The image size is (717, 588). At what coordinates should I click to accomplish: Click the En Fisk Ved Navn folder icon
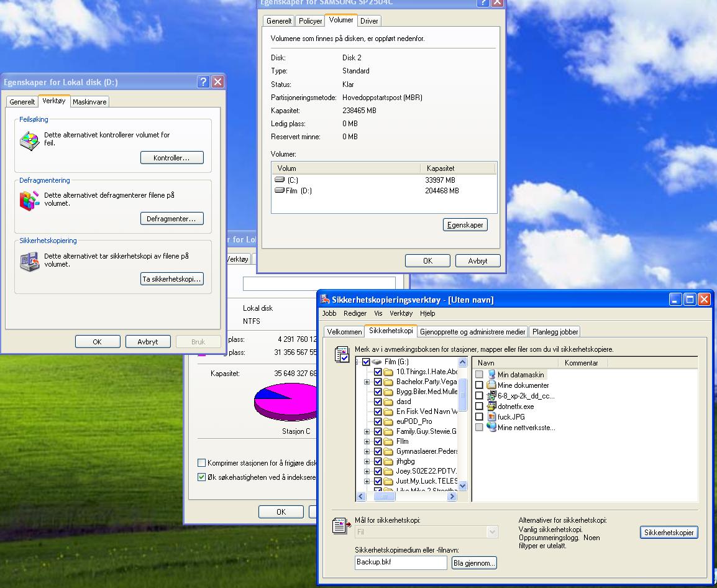pyautogui.click(x=389, y=411)
